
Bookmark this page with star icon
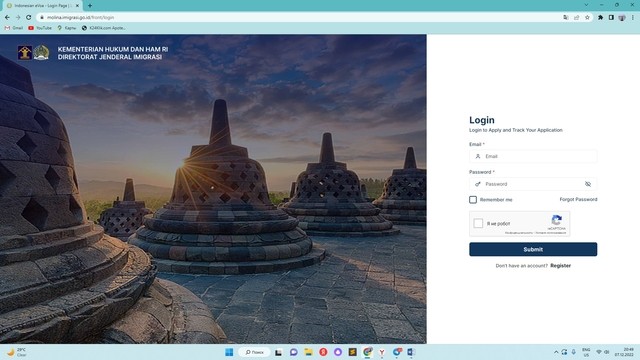point(587,18)
